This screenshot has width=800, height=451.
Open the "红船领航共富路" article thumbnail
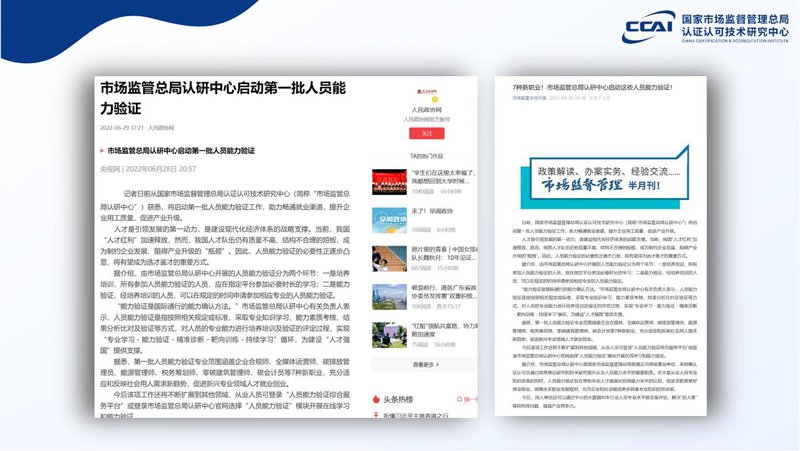click(389, 335)
